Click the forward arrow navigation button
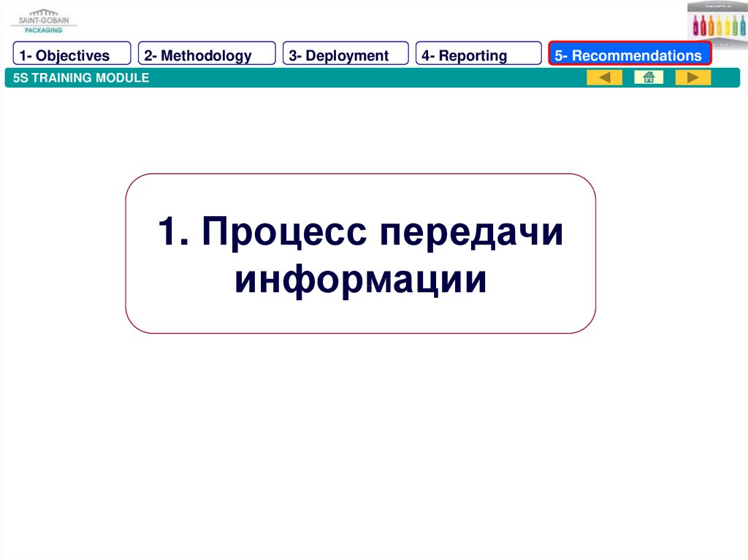 coord(692,77)
